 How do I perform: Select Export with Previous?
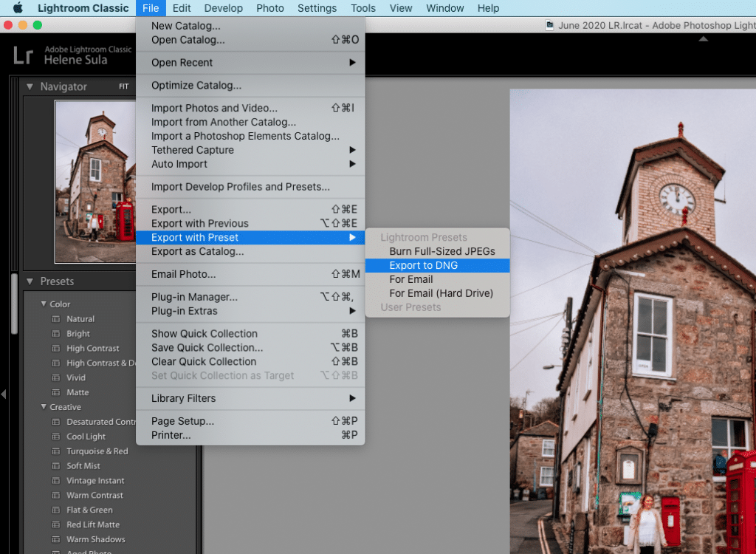[x=250, y=223]
